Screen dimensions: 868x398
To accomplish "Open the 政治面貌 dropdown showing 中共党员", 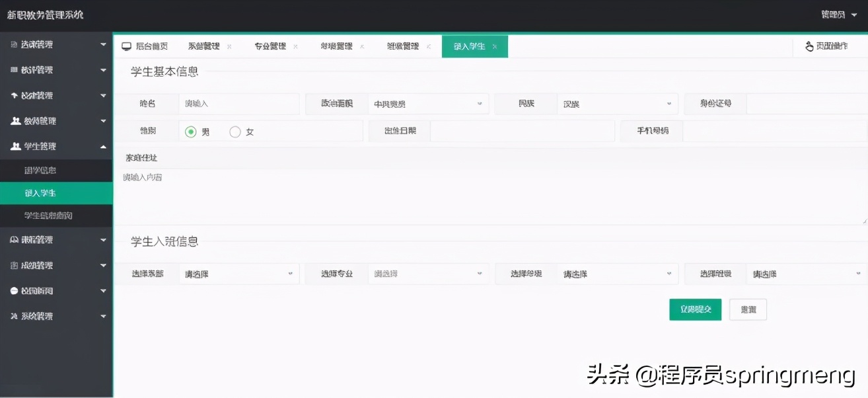I will 428,103.
